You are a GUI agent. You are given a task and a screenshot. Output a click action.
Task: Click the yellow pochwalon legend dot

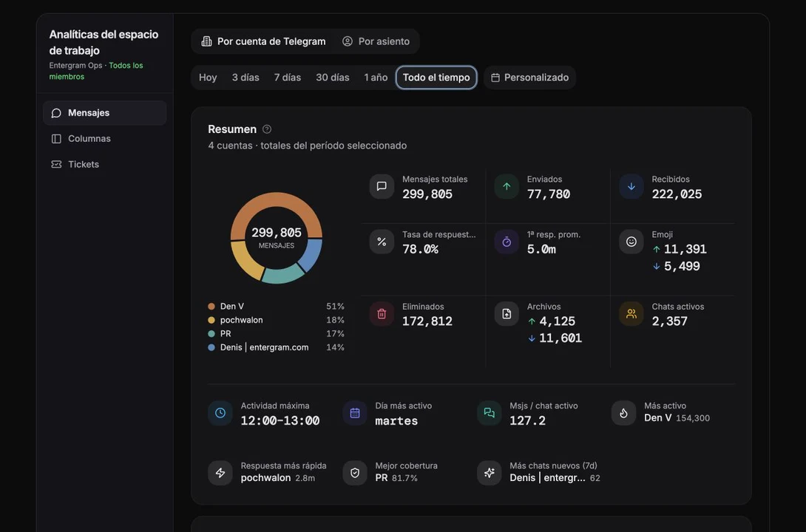pyautogui.click(x=211, y=320)
